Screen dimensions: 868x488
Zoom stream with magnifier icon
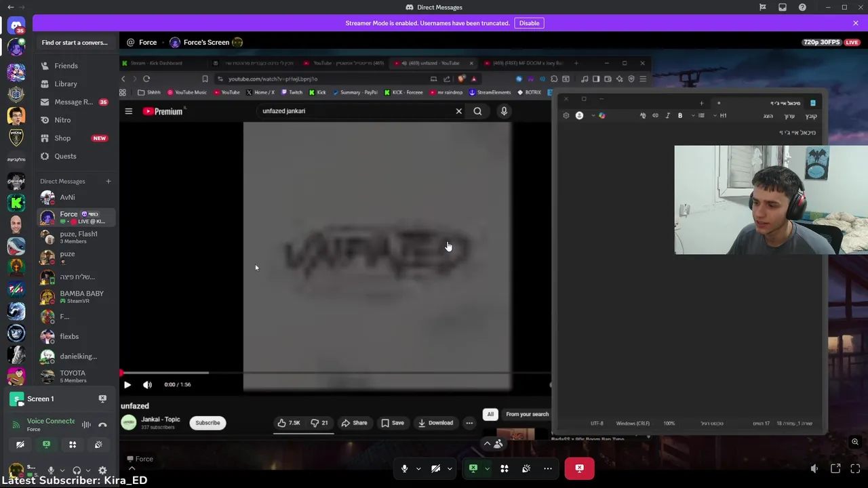pos(855,442)
